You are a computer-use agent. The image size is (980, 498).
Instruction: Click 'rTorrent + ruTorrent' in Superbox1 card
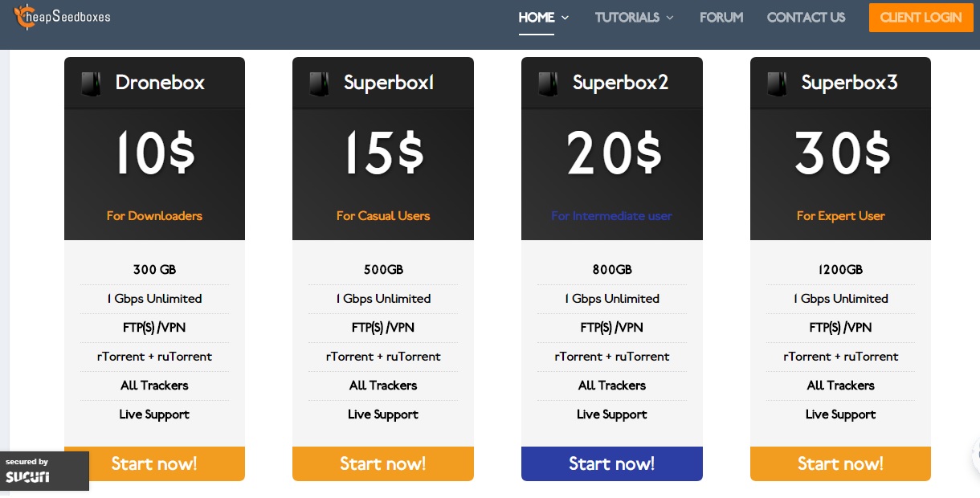[383, 357]
